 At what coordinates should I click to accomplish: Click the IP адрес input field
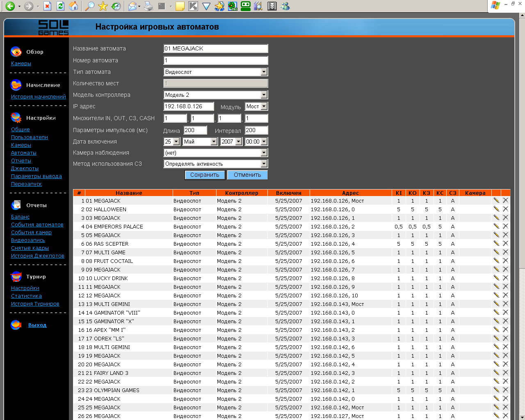189,106
